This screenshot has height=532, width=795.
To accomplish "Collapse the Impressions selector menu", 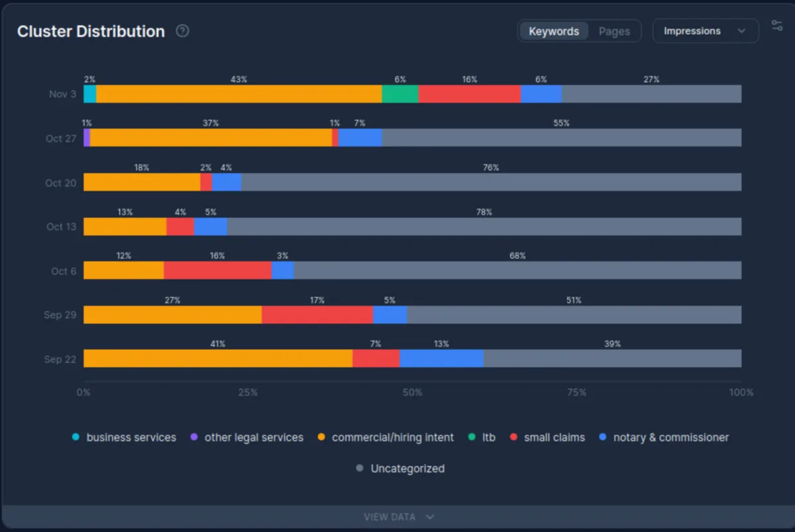I will tap(705, 30).
